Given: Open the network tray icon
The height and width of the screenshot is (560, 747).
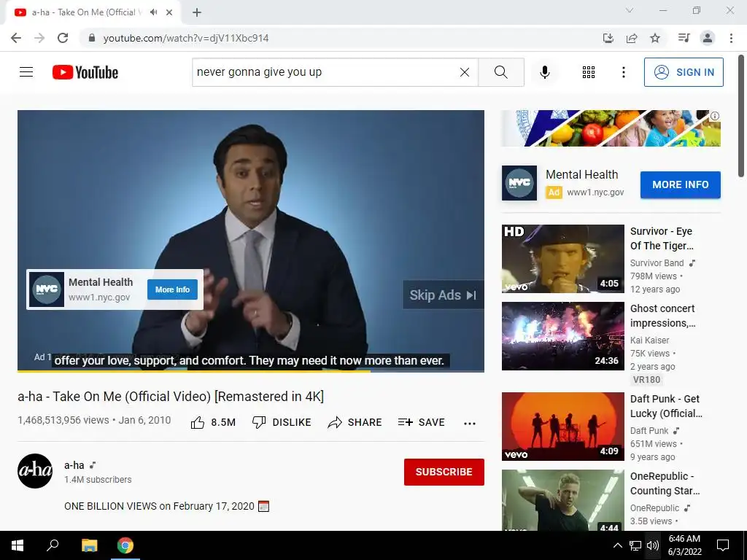Looking at the screenshot, I should pos(635,545).
